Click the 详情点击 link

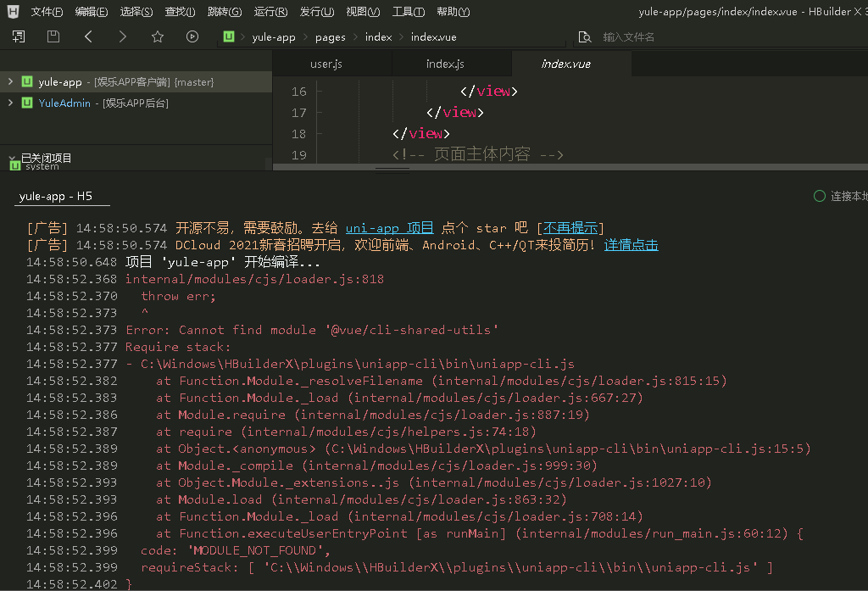(631, 245)
